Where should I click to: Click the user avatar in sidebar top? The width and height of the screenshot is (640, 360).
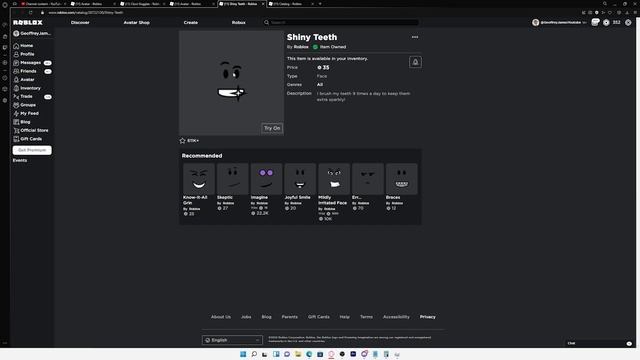(x=16, y=33)
